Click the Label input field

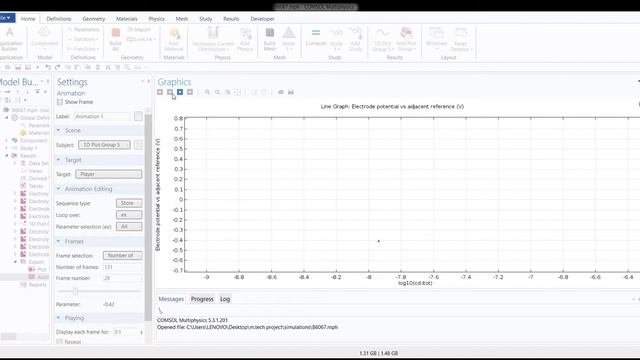(102, 116)
